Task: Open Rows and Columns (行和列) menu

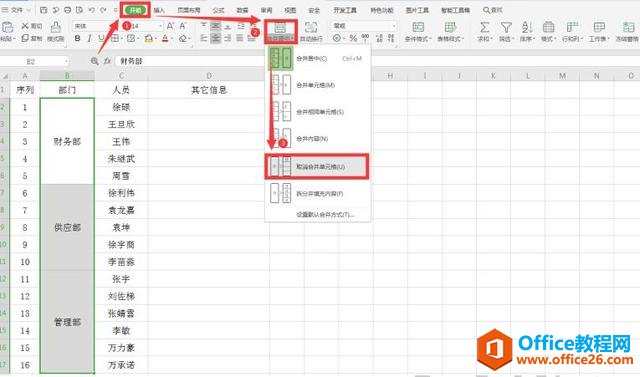Action: (572, 31)
